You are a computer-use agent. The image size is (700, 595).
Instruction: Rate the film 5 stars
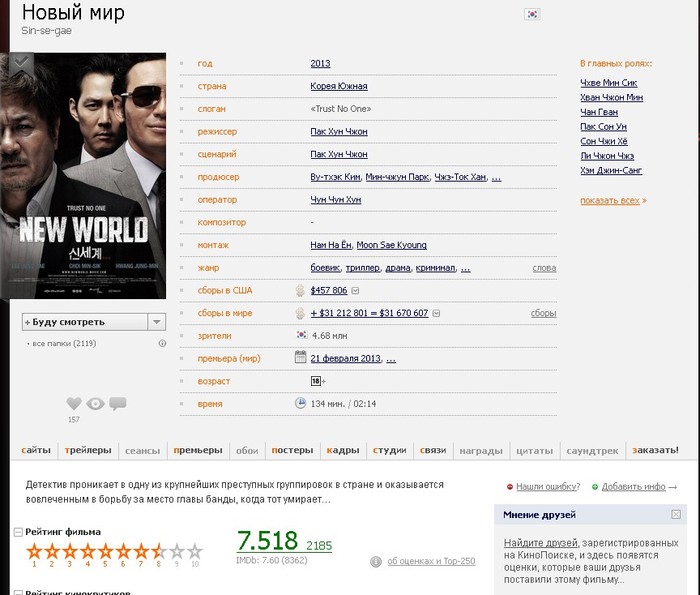click(105, 552)
